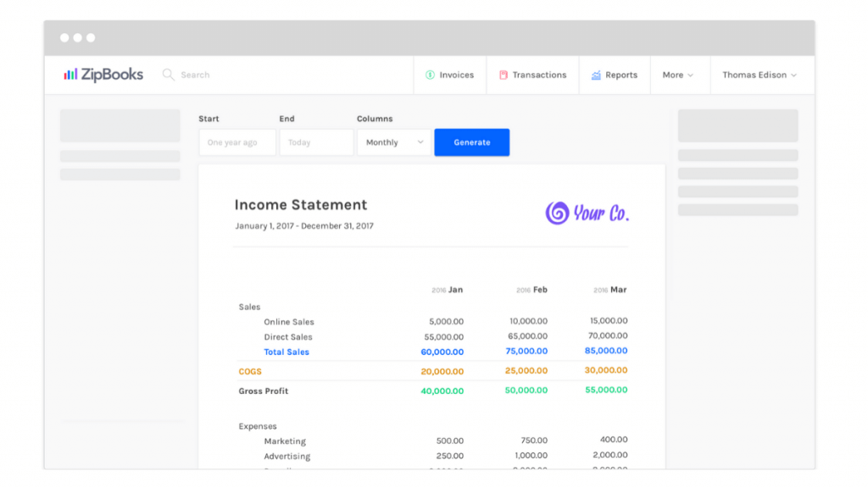868x488 pixels.
Task: Click Marketing value 400.00
Action: click(614, 440)
